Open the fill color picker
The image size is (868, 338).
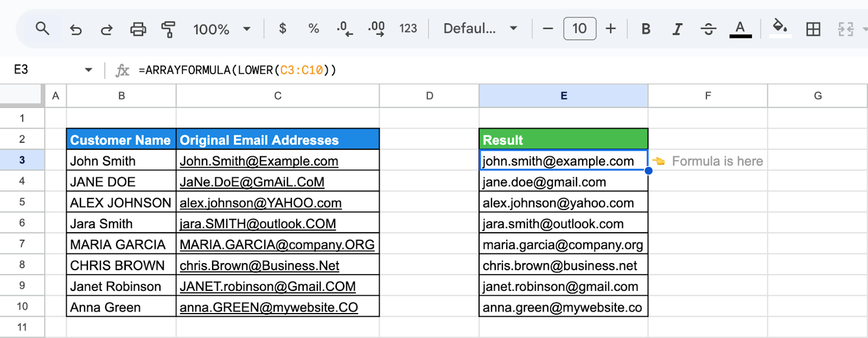coord(780,28)
